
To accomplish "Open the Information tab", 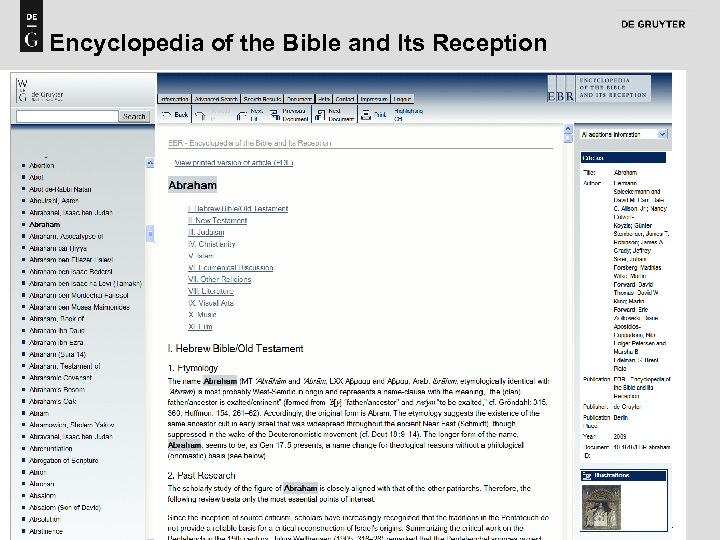I will coord(174,99).
